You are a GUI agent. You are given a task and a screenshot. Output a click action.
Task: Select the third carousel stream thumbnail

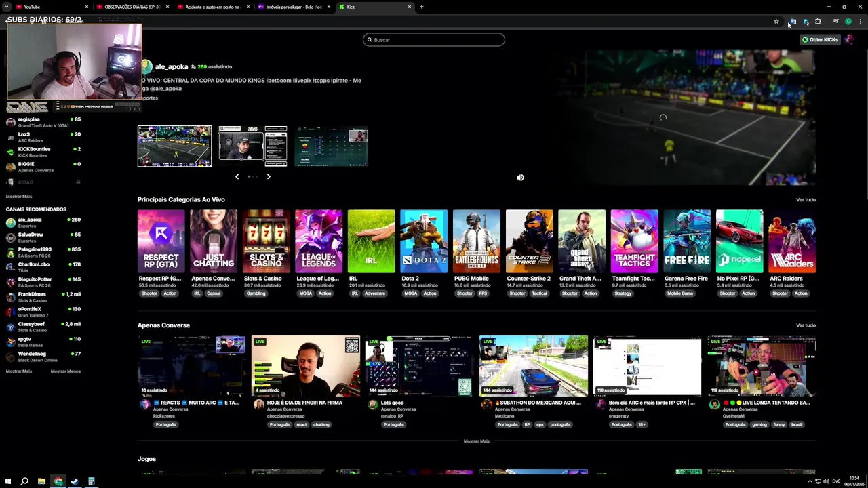pos(332,146)
